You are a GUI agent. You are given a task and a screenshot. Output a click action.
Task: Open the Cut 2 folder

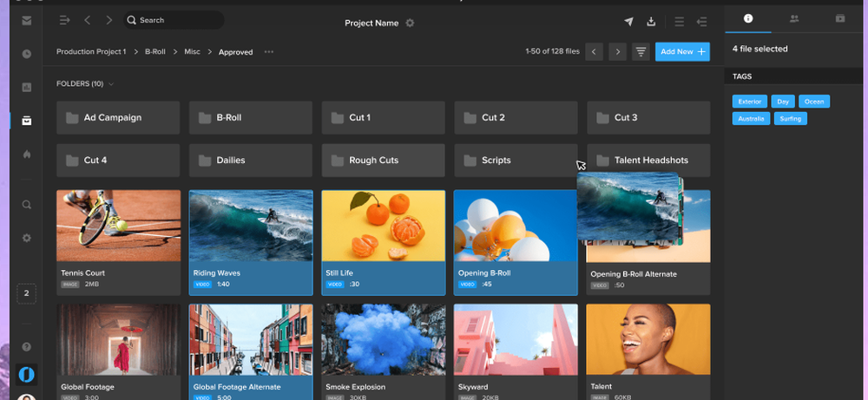516,117
